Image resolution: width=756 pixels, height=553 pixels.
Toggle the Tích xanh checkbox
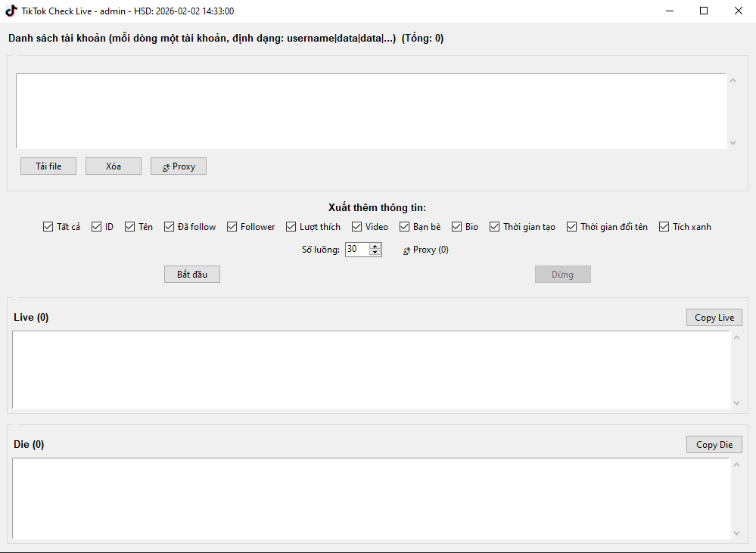pos(664,227)
